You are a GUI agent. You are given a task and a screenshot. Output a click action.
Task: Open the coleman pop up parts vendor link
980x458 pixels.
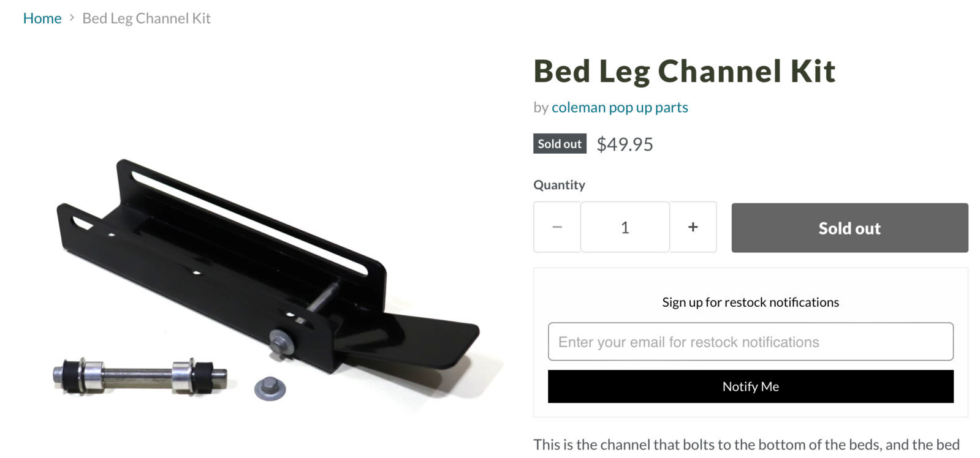click(x=620, y=107)
